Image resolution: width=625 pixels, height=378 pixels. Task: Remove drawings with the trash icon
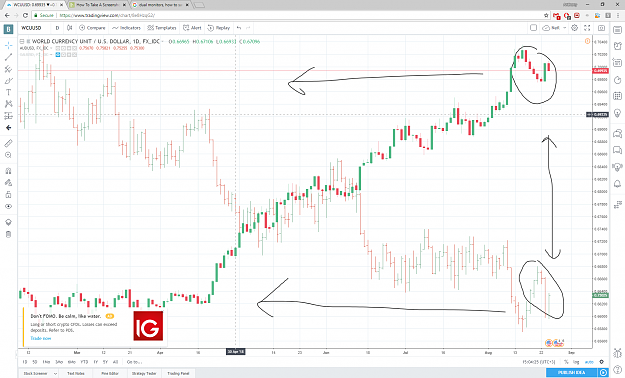[8, 234]
